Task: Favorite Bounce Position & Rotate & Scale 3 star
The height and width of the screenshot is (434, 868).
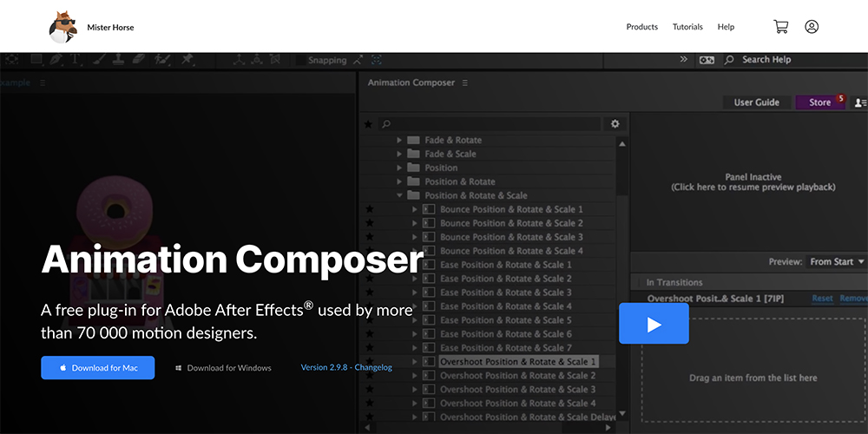Action: (x=370, y=237)
